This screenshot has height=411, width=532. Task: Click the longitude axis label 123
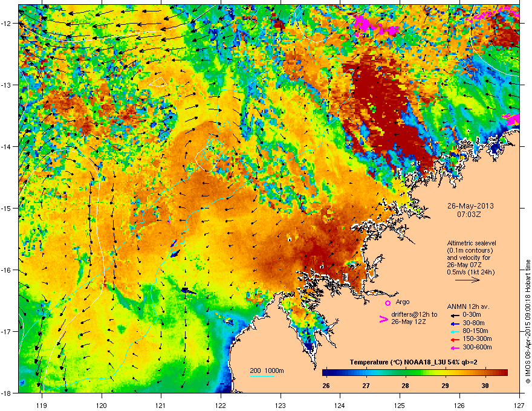click(x=281, y=405)
